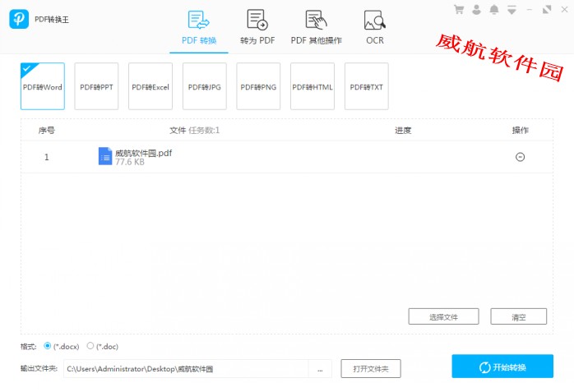Click row number 1 in the file list
The width and height of the screenshot is (574, 392).
[x=47, y=157]
